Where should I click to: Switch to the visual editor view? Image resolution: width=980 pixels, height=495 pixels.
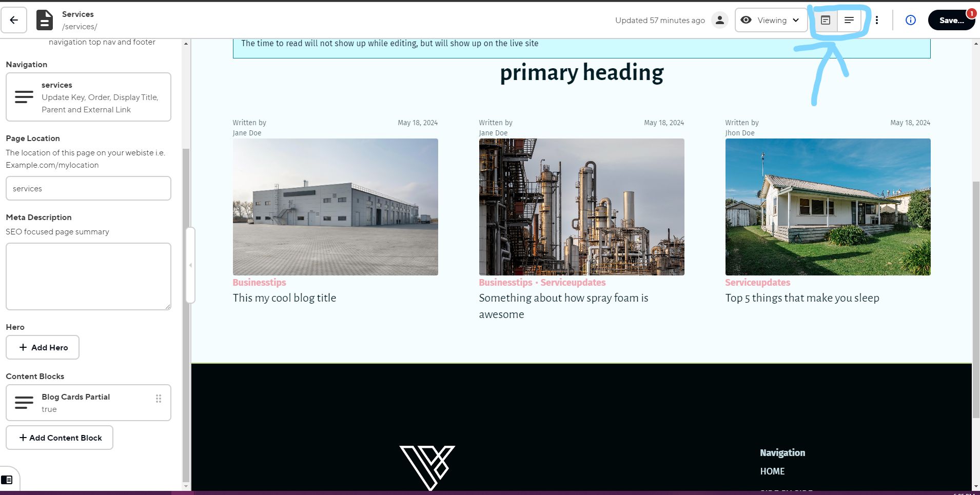pyautogui.click(x=826, y=21)
